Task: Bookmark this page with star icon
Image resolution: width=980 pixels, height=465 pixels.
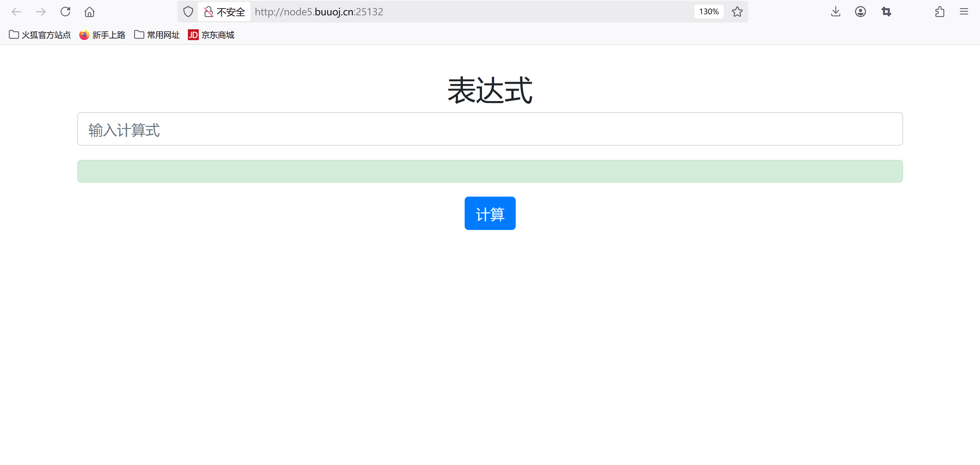Action: tap(737, 12)
